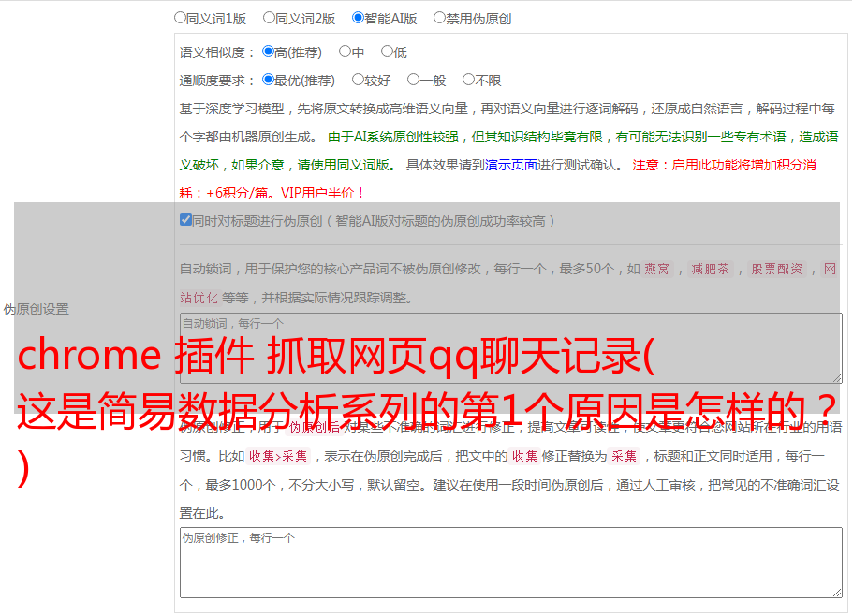853x616 pixels.
Task: Choose 不限 for 通顺度要求
Action: pos(468,80)
